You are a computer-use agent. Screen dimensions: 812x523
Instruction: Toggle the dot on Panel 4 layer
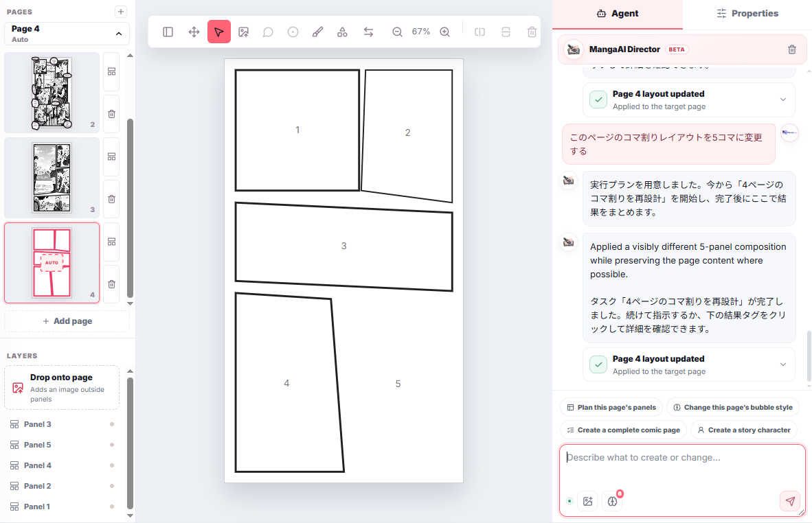pyautogui.click(x=112, y=465)
